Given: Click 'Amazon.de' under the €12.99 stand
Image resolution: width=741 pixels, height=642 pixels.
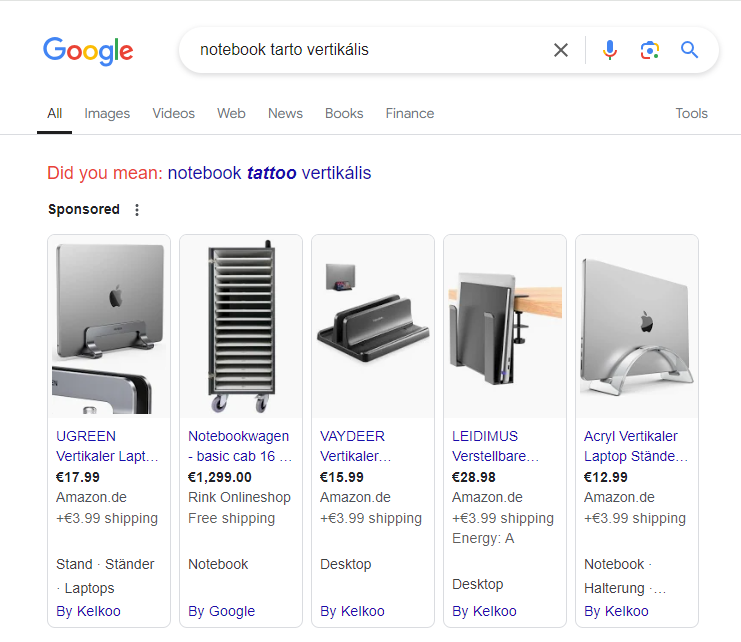Looking at the screenshot, I should (x=619, y=497).
